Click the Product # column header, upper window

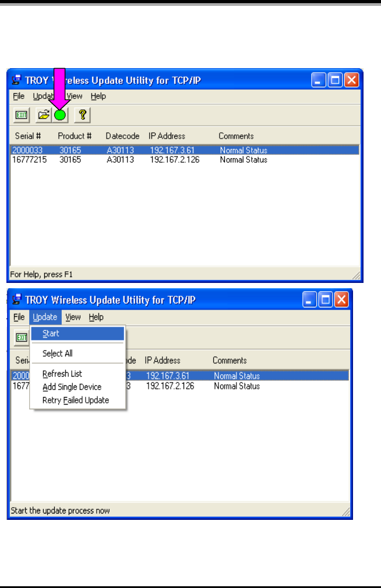(x=75, y=136)
